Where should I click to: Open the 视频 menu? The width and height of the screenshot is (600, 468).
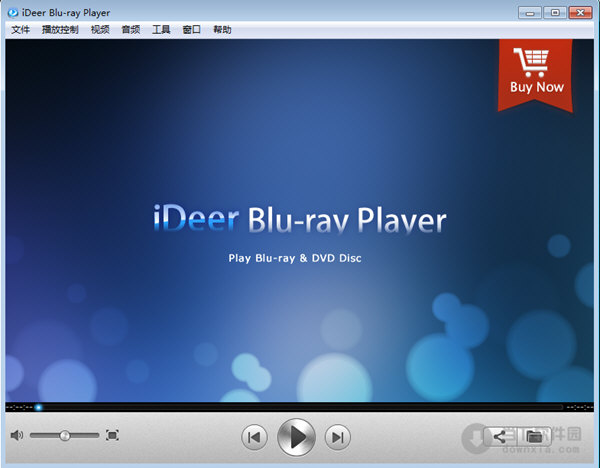tap(100, 29)
